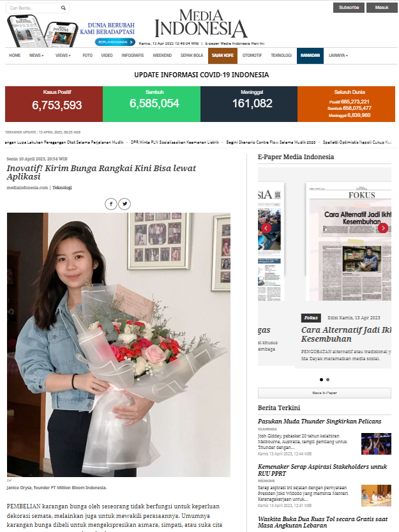Click the Subscribe button

click(349, 8)
